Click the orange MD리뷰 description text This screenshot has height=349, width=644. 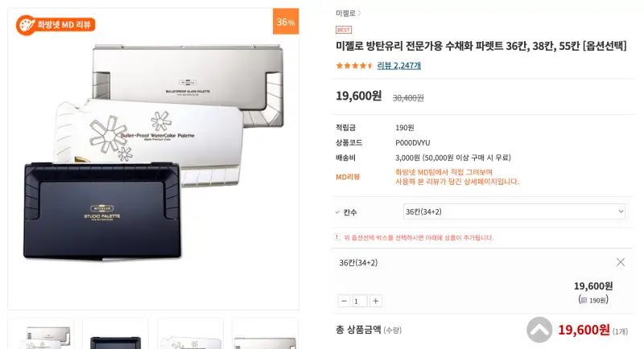pyautogui.click(x=457, y=177)
